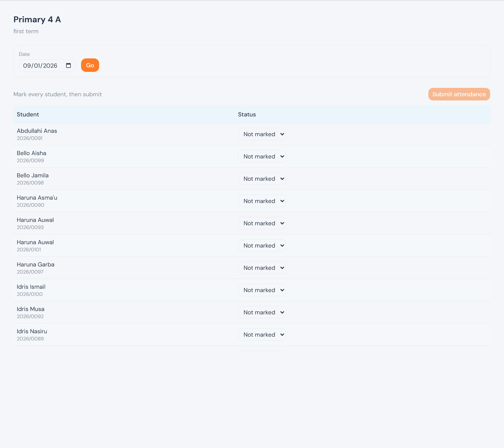Select the name Idris Musa

(x=31, y=309)
